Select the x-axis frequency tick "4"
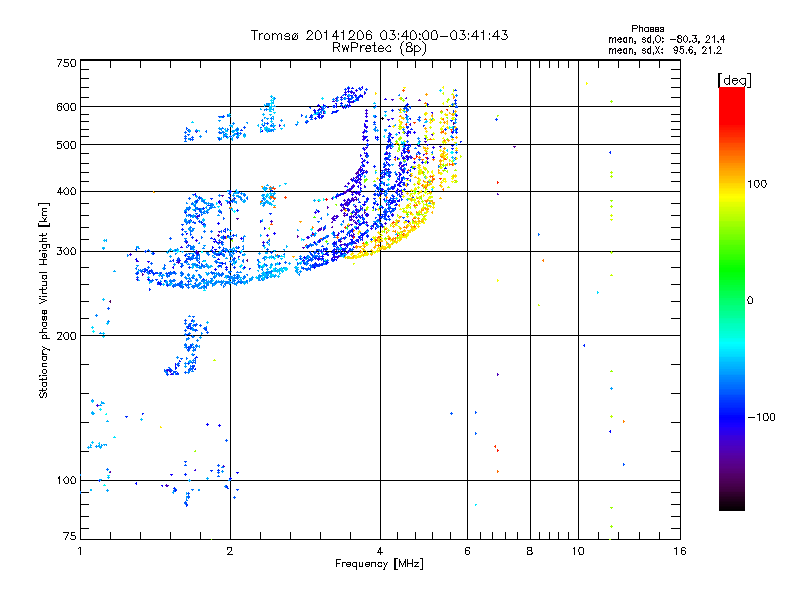 [380, 551]
